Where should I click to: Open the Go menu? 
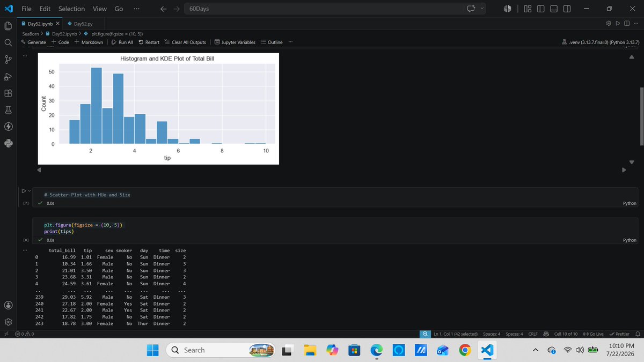(119, 9)
